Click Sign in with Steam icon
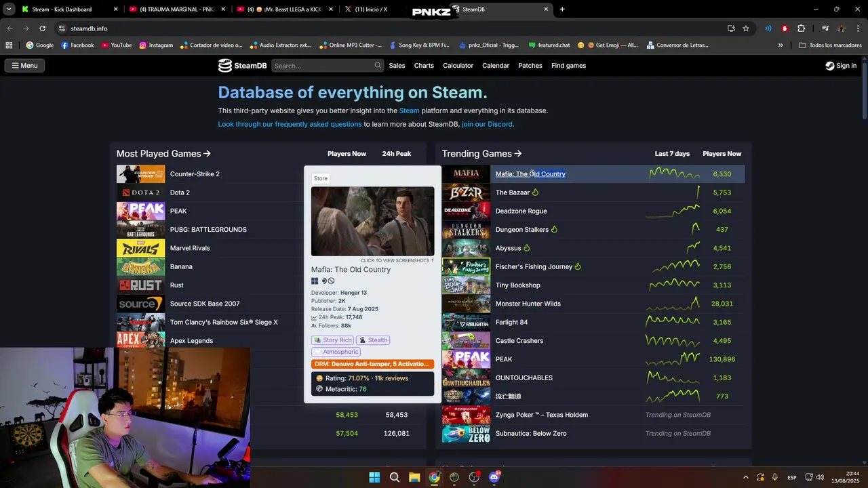Viewport: 868px width, 488px height. click(830, 66)
